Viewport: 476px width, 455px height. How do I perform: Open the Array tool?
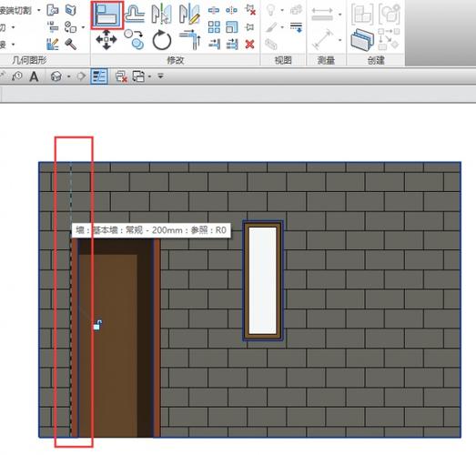click(214, 27)
